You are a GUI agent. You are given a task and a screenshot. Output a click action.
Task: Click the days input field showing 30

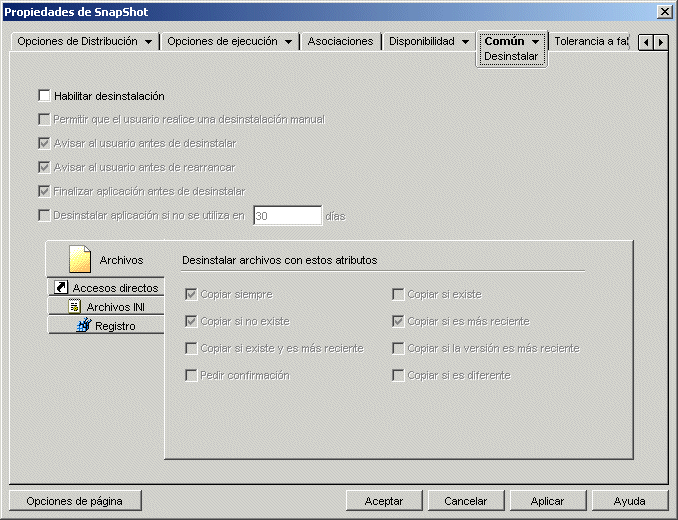(288, 215)
